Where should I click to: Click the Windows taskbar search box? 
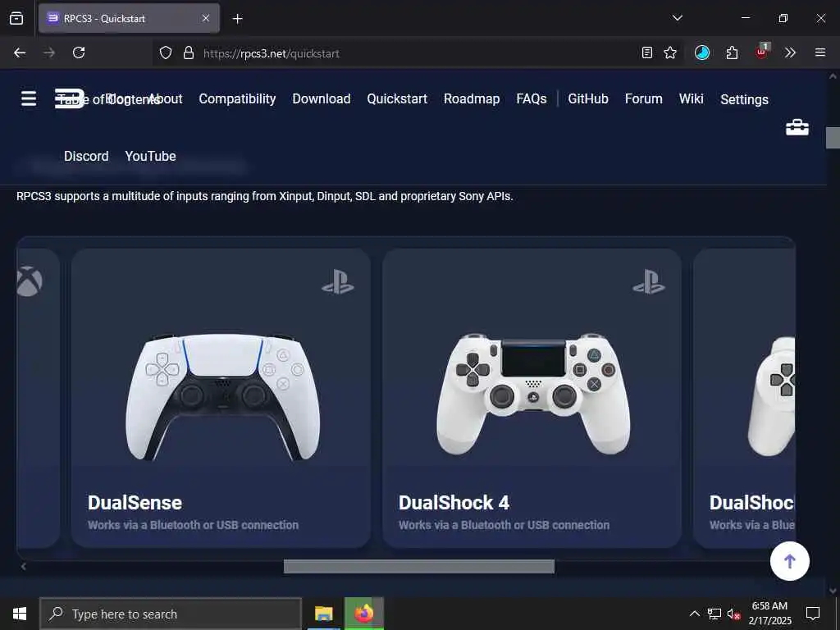[x=171, y=614]
